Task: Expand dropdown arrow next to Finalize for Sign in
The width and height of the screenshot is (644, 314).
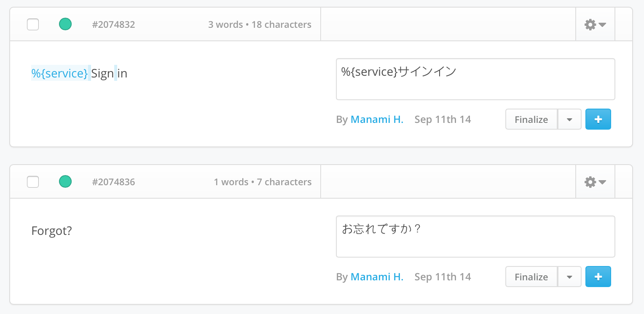Action: [x=569, y=119]
